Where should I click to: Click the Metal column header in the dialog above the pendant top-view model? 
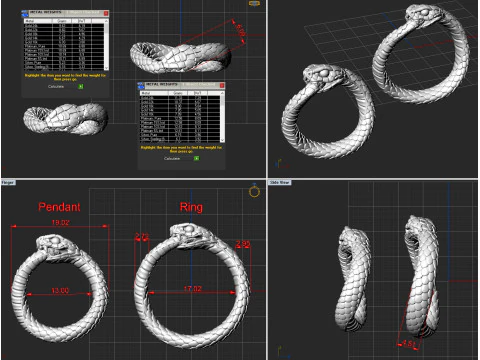pyautogui.click(x=38, y=21)
